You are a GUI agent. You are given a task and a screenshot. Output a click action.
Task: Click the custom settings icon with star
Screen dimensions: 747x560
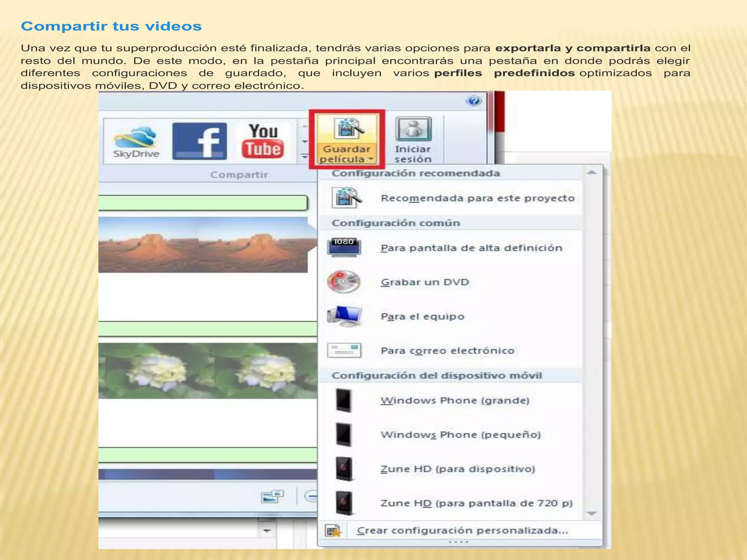click(333, 530)
